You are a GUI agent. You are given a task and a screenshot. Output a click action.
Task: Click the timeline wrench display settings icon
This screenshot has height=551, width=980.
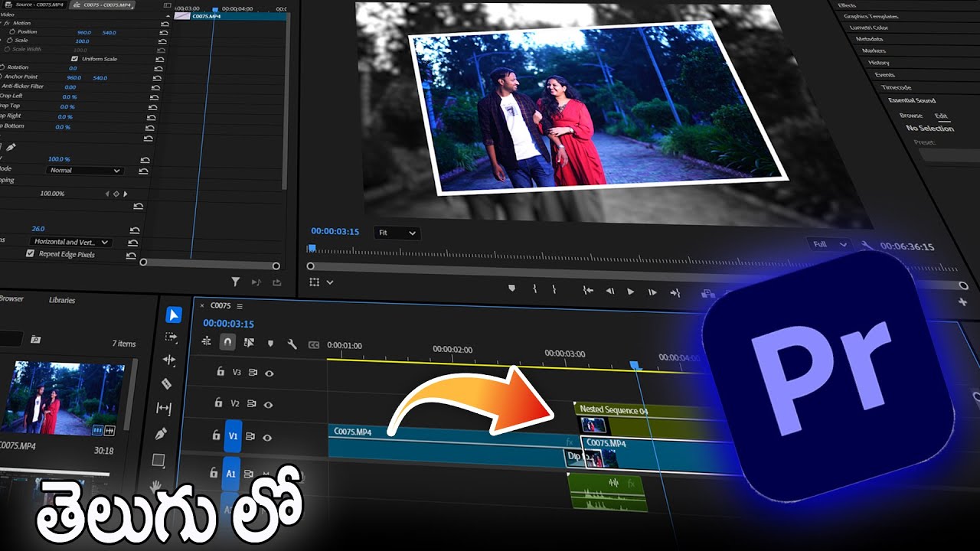coord(292,344)
